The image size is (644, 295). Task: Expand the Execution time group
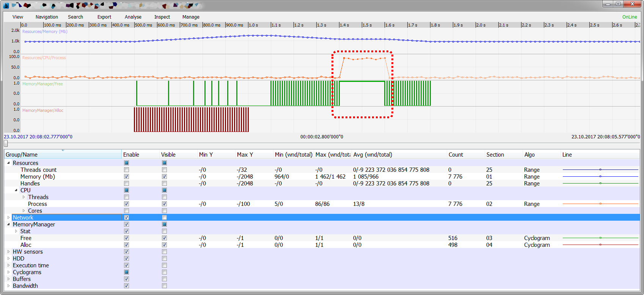pos(8,265)
